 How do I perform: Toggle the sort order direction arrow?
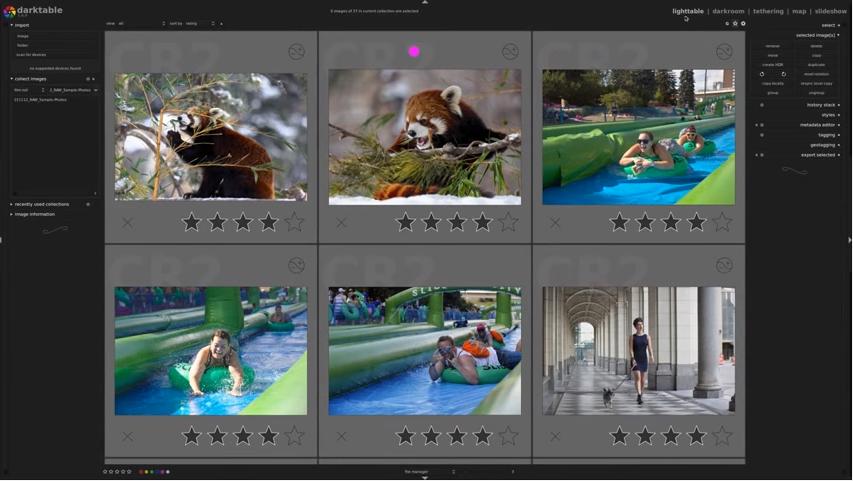221,24
